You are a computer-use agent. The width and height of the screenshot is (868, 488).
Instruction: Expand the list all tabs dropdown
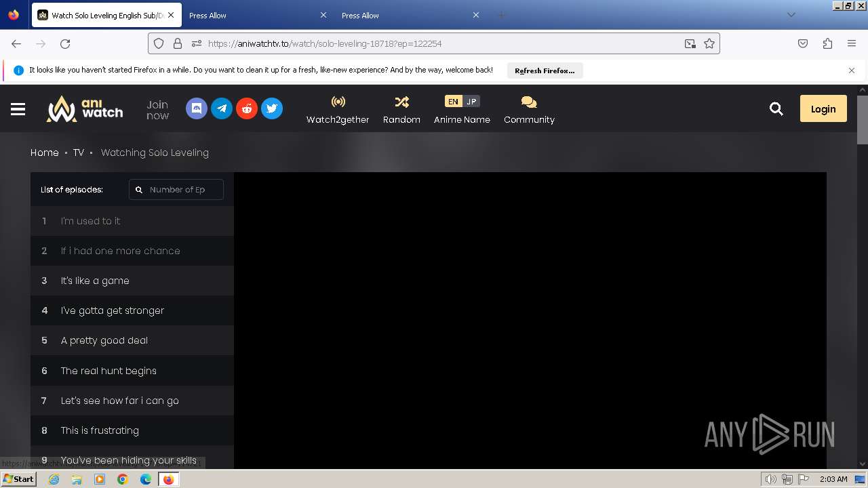(x=791, y=15)
